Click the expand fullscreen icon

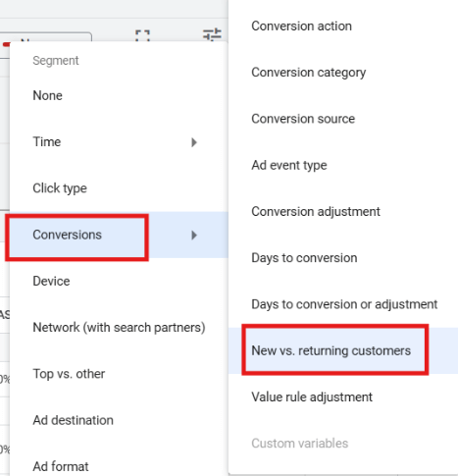pos(142,35)
